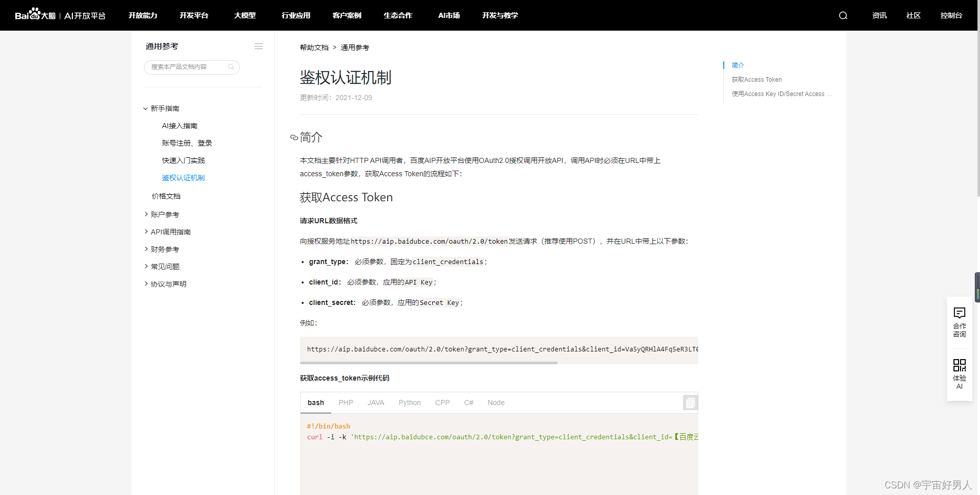Viewport: 980px width, 495px height.
Task: Open the AI市场 top menu
Action: click(x=449, y=15)
